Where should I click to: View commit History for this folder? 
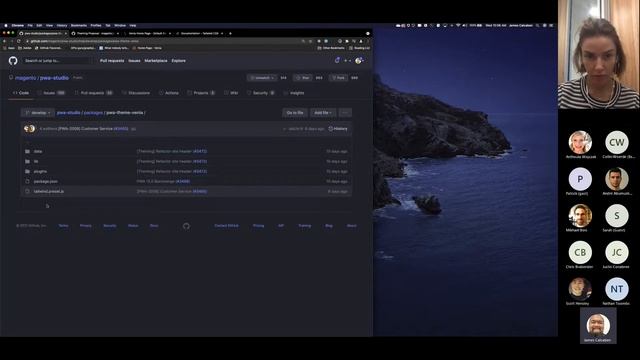coord(338,129)
